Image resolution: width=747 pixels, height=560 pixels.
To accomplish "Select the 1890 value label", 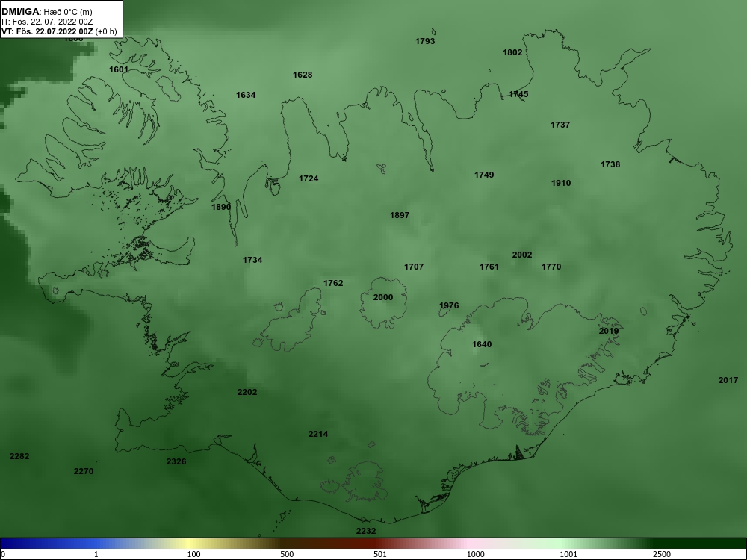I will [221, 207].
